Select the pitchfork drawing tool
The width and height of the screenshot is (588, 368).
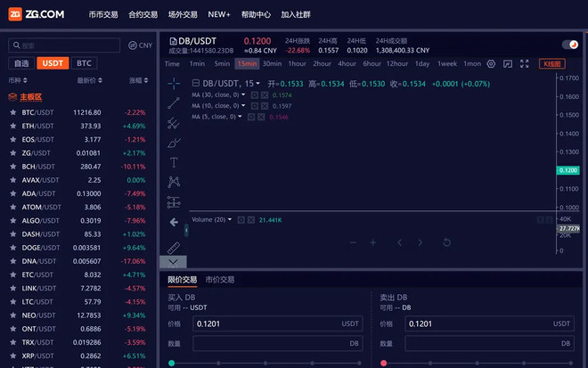(174, 123)
